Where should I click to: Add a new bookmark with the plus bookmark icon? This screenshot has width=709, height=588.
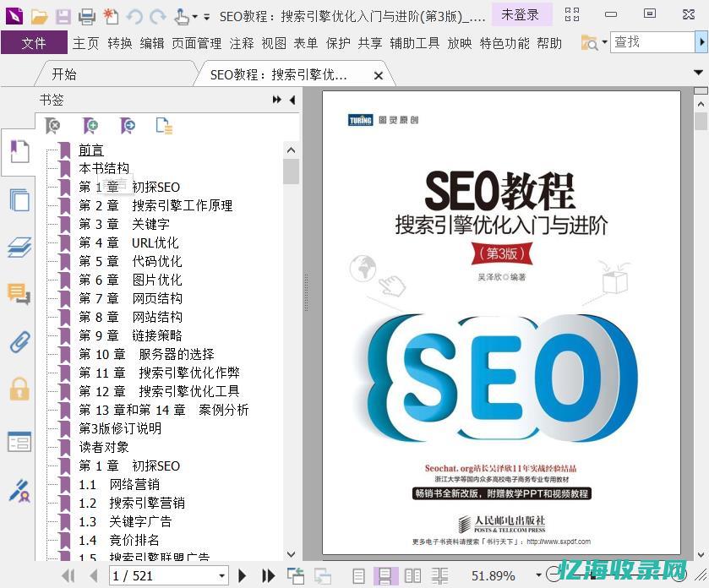point(89,125)
